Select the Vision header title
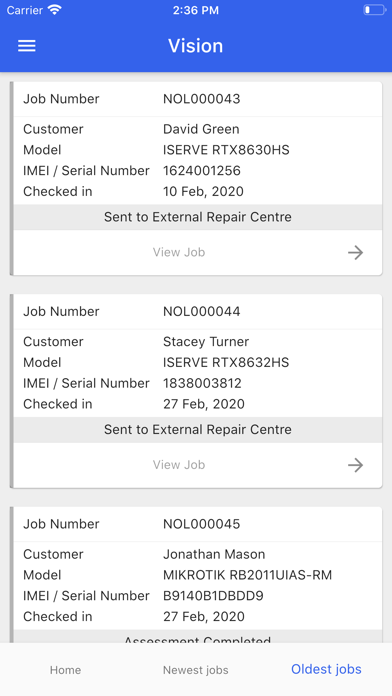This screenshot has height=696, width=392. tap(196, 46)
